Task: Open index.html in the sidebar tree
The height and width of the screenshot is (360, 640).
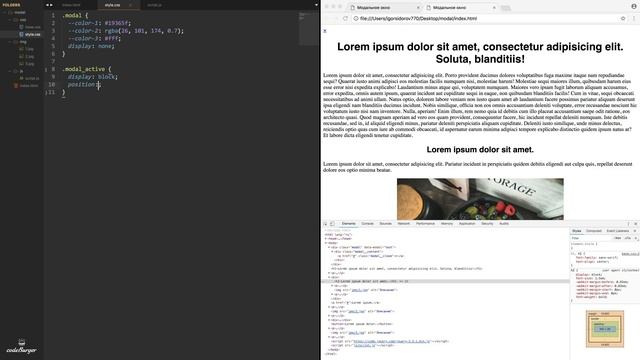Action: click(x=29, y=86)
